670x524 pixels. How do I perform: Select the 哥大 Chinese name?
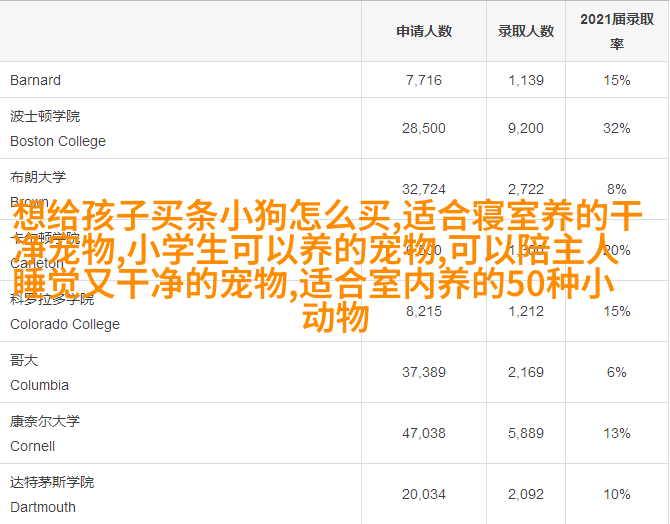24,360
